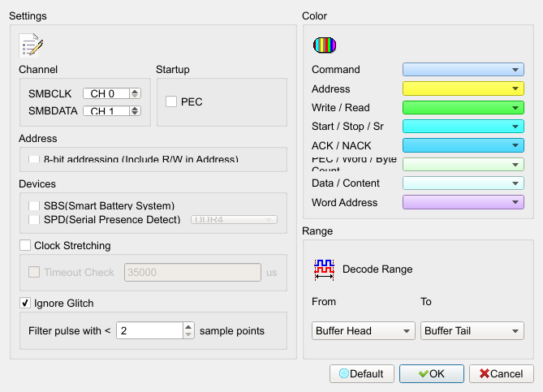Open the Command color dropdown
The width and height of the screenshot is (543, 392).
463,69
